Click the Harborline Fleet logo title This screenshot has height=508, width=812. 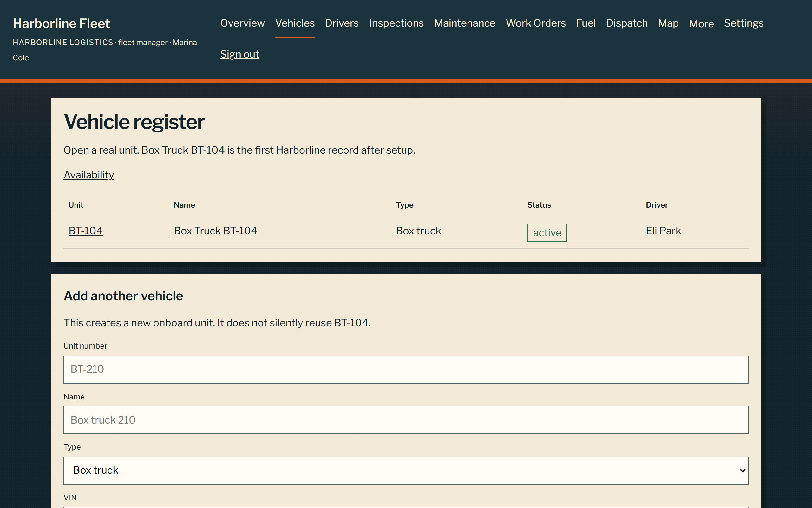pyautogui.click(x=62, y=23)
